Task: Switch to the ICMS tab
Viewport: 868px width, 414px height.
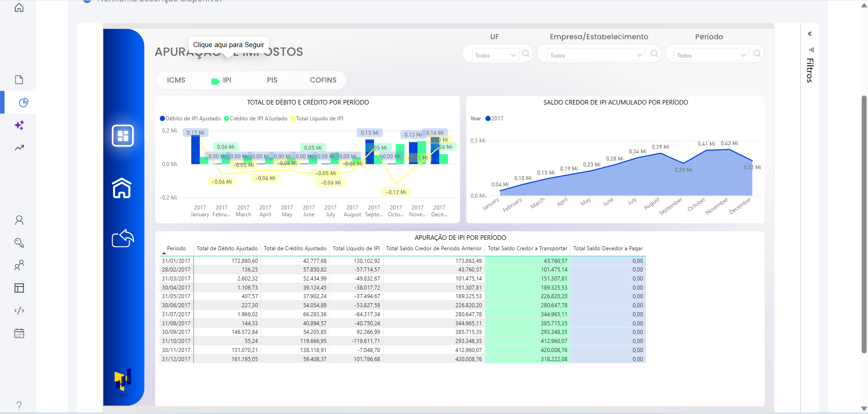Action: [176, 80]
